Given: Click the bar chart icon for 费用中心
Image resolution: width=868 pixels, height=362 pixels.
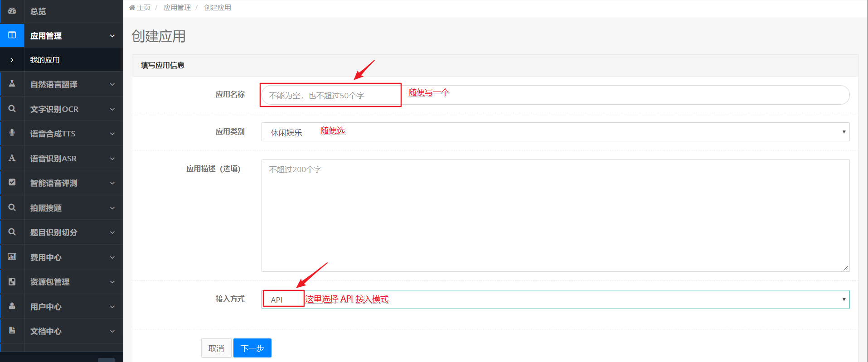Looking at the screenshot, I should (12, 257).
